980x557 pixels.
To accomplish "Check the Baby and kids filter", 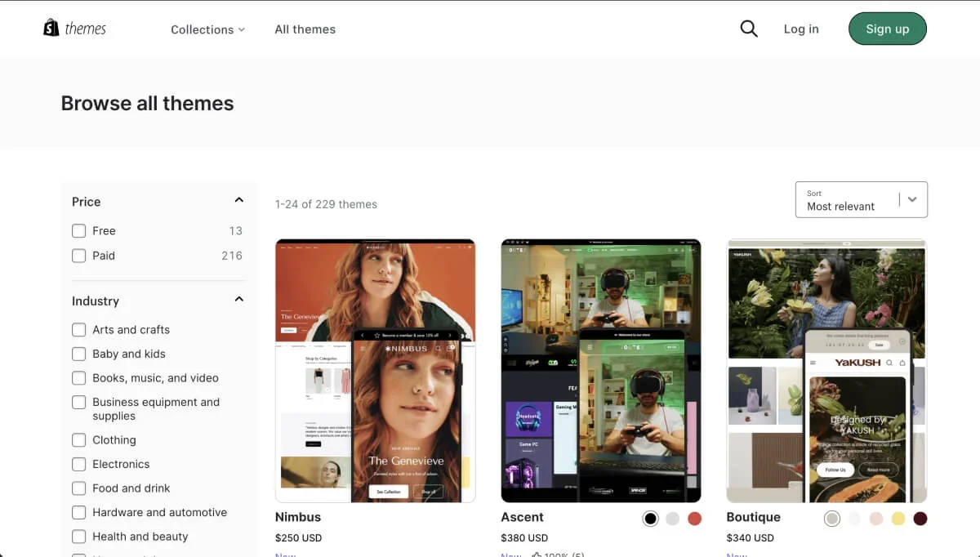I will [78, 354].
